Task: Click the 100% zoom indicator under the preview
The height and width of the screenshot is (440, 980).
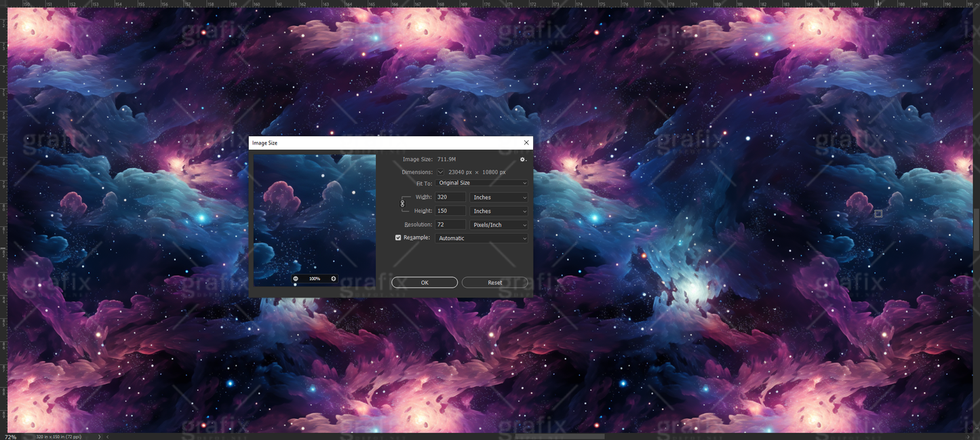Action: (314, 278)
